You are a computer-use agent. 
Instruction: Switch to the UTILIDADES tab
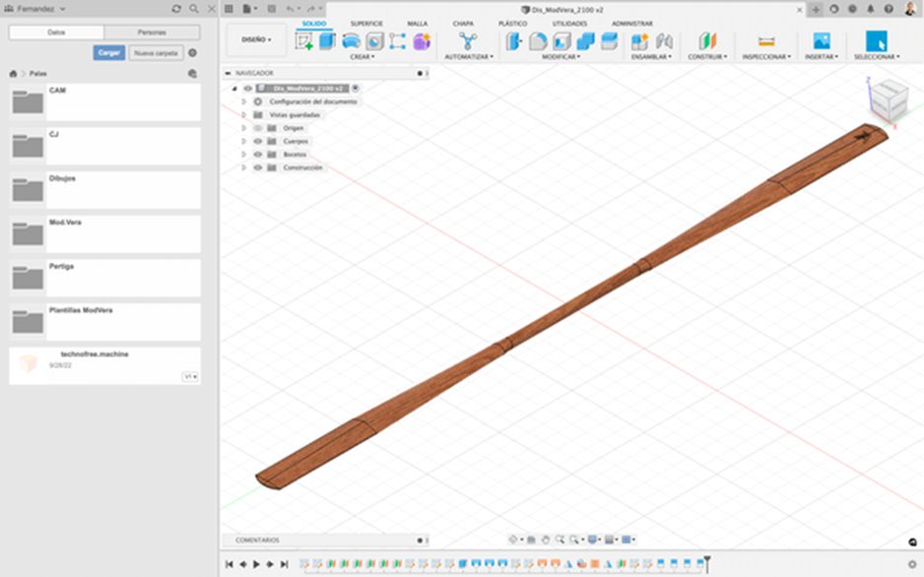pyautogui.click(x=569, y=24)
